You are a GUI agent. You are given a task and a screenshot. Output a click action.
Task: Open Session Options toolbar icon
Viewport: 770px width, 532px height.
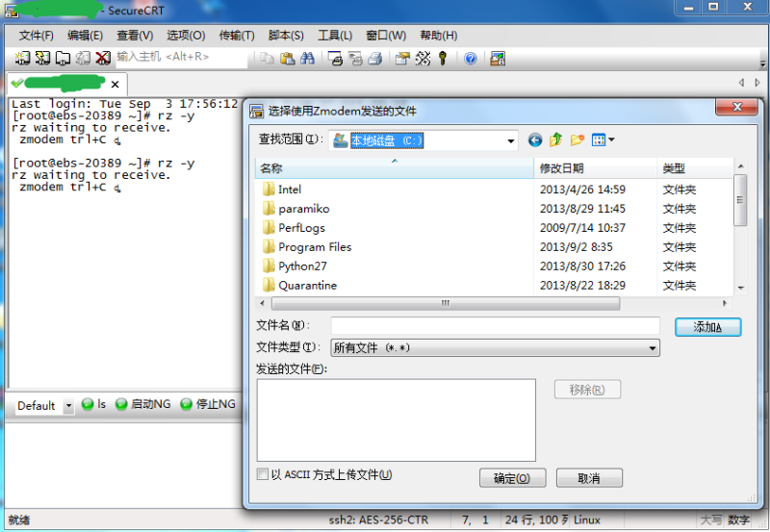point(402,59)
